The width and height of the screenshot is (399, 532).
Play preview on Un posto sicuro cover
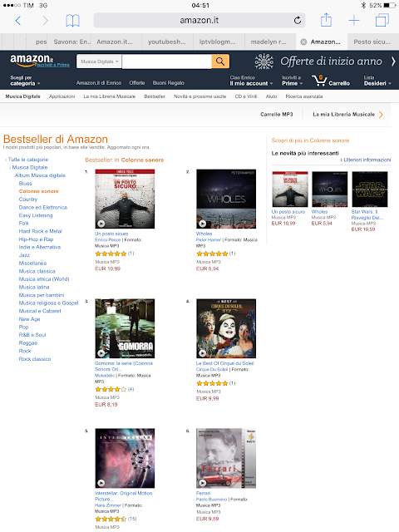point(101,224)
